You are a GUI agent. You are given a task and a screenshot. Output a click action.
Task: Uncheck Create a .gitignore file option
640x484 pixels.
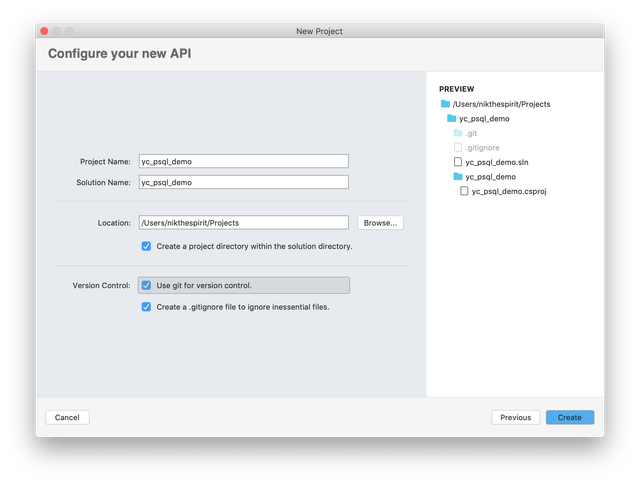point(146,307)
